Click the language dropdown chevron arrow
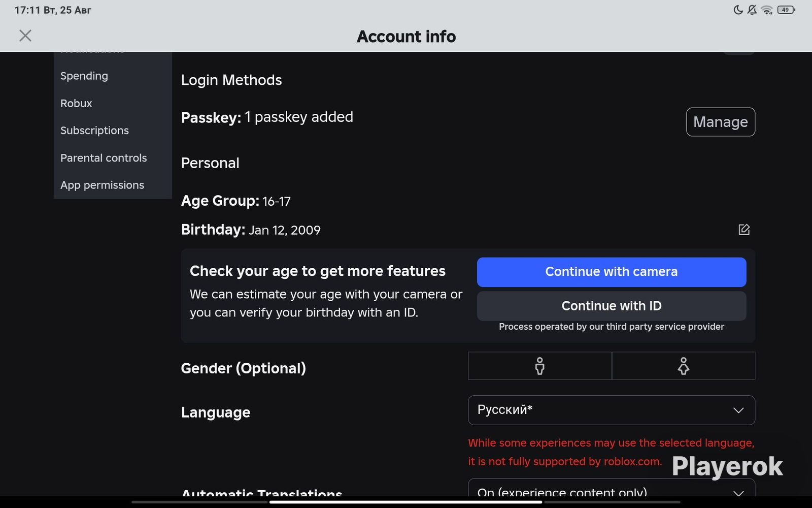The height and width of the screenshot is (508, 812). [x=738, y=410]
